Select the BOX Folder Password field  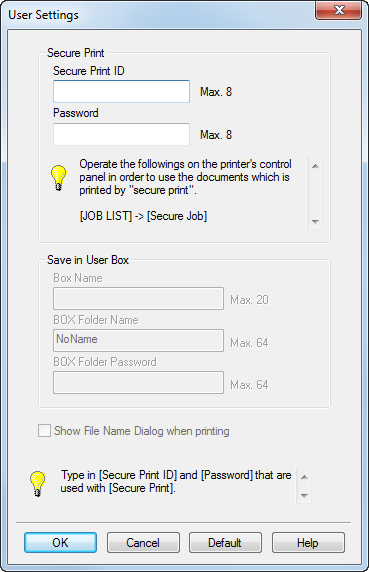click(138, 382)
